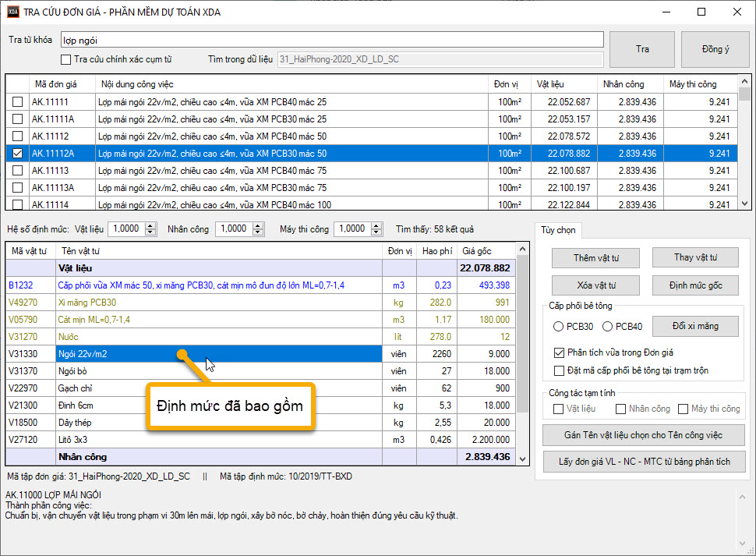Select the PCB40 radio option

607,327
